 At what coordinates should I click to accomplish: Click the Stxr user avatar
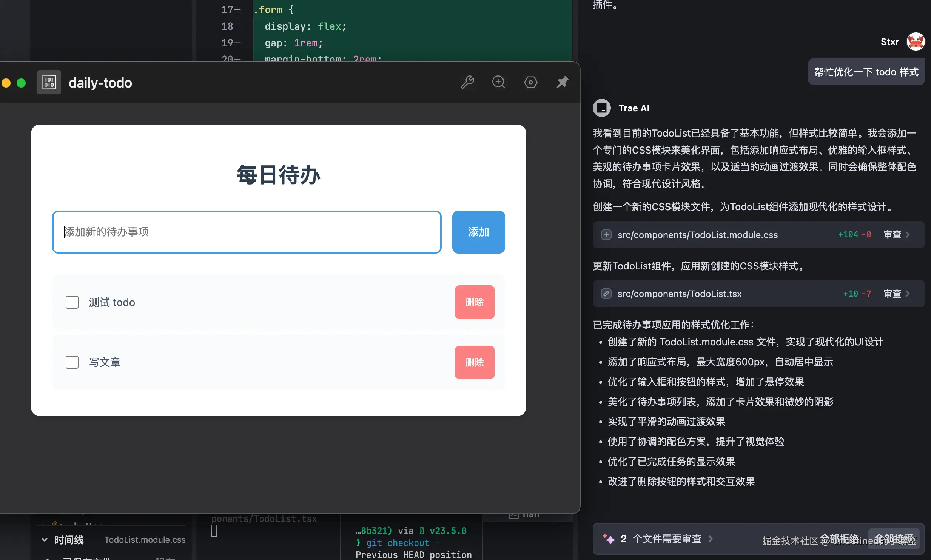click(916, 42)
